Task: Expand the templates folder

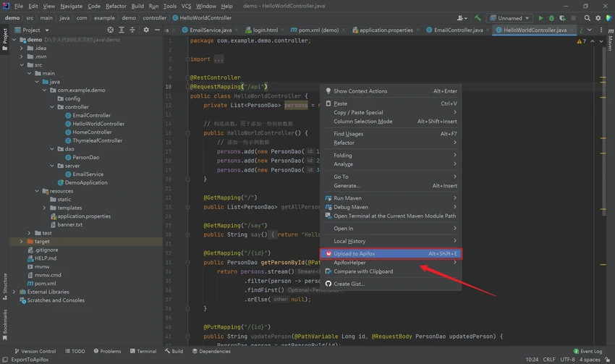Action: (x=44, y=208)
